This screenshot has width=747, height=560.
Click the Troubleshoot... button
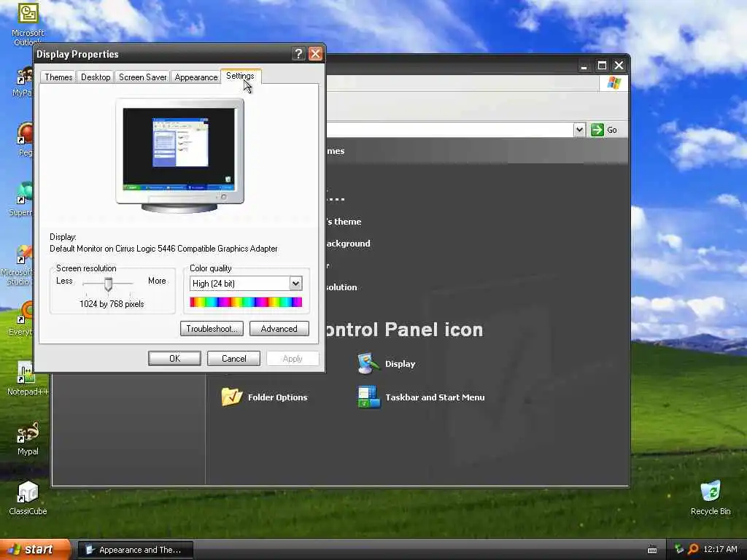tap(212, 329)
